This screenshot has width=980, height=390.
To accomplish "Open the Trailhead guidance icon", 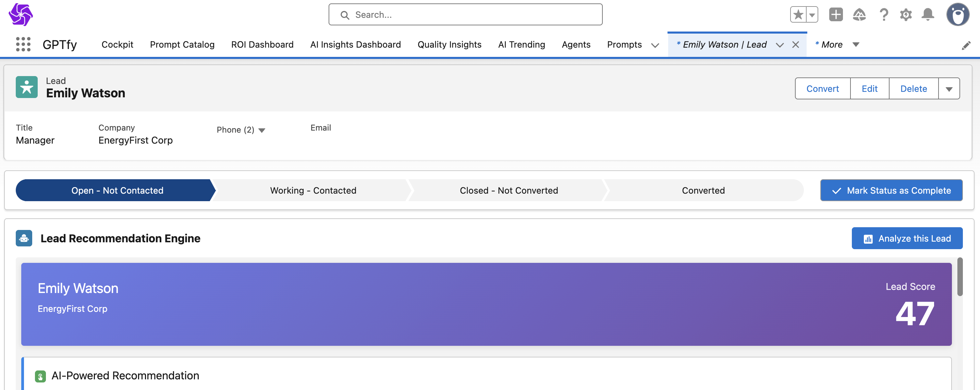I will coord(859,15).
